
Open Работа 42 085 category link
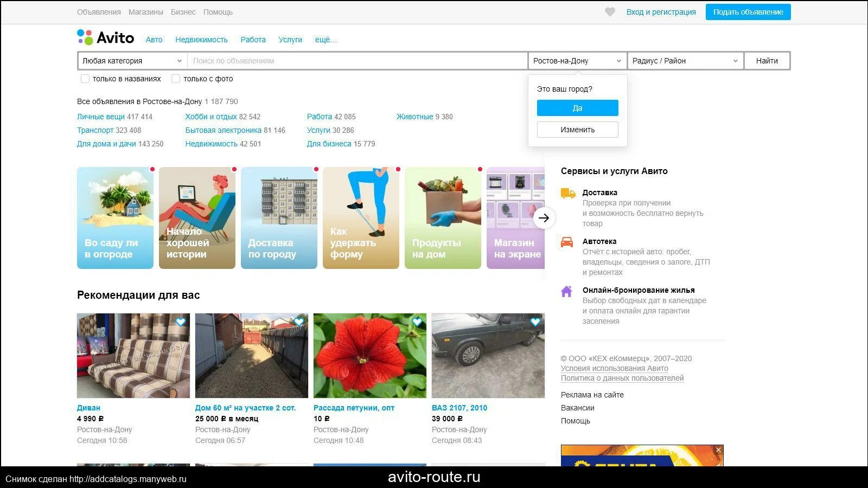320,117
